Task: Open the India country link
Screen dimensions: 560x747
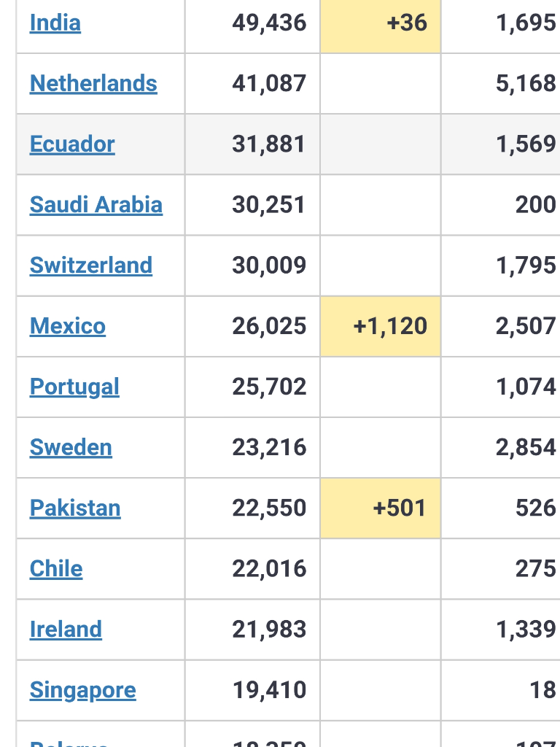Action: click(55, 23)
